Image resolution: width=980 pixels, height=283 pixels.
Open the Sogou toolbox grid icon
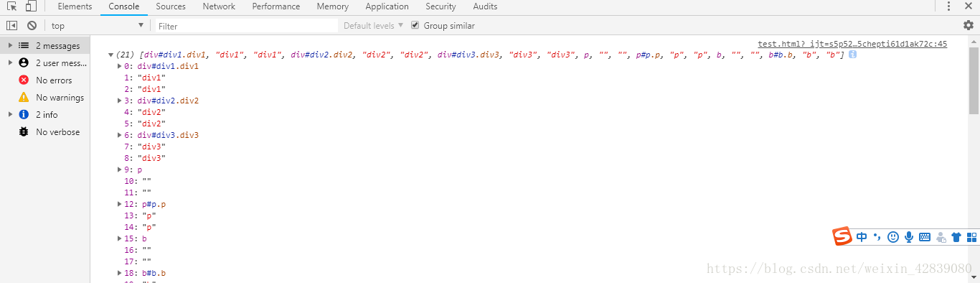point(972,237)
